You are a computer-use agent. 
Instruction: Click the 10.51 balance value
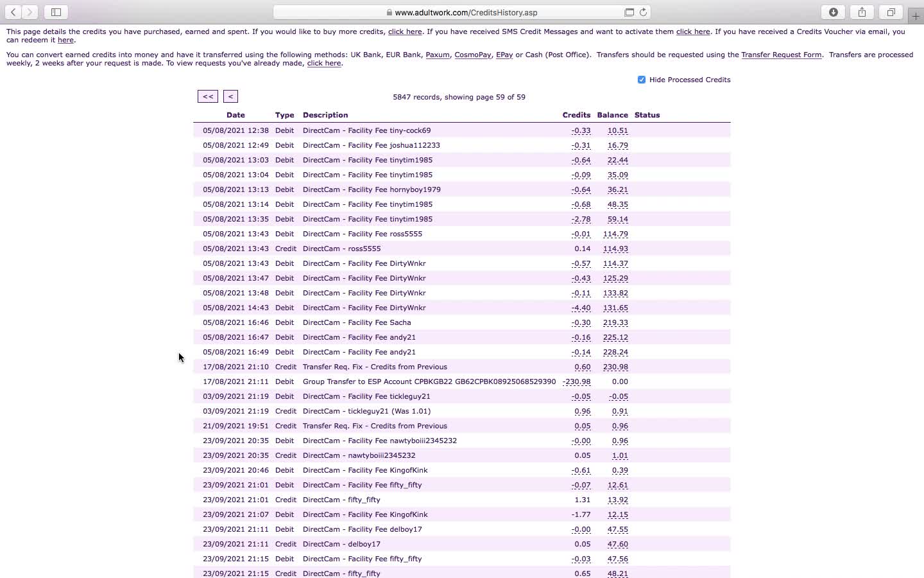pos(617,130)
